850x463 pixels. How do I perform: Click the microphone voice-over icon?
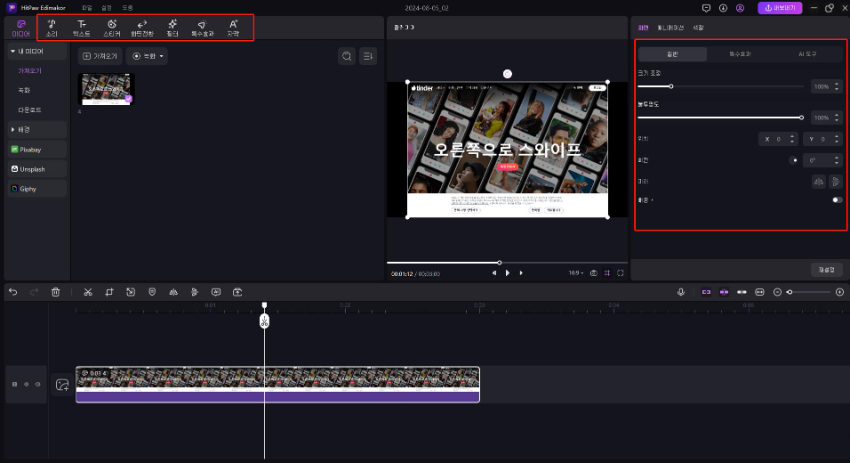point(681,292)
